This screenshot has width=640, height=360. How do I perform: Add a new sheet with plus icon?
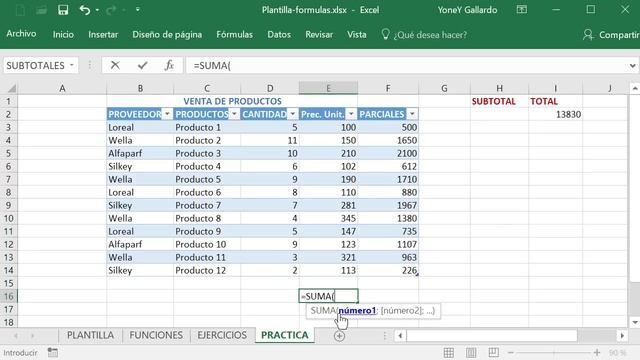(339, 336)
